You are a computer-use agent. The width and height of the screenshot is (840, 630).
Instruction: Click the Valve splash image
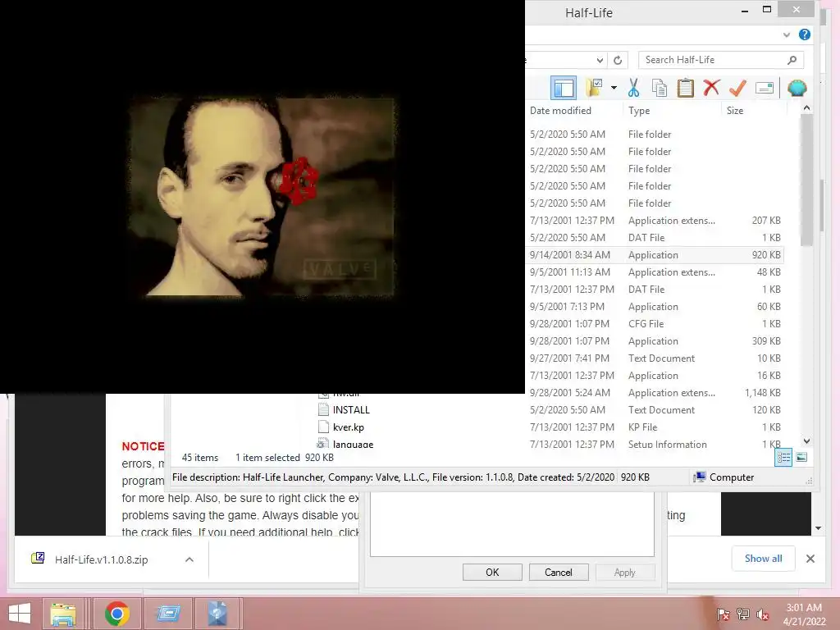[262, 197]
